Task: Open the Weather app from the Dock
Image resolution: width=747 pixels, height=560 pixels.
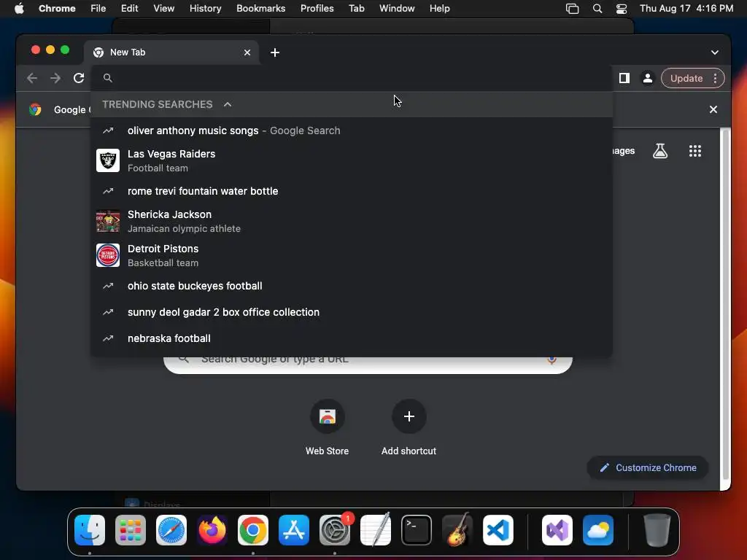Action: [x=598, y=530]
